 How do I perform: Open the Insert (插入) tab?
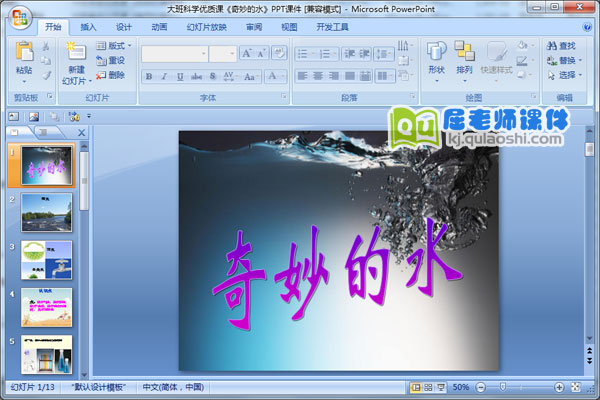coord(88,27)
